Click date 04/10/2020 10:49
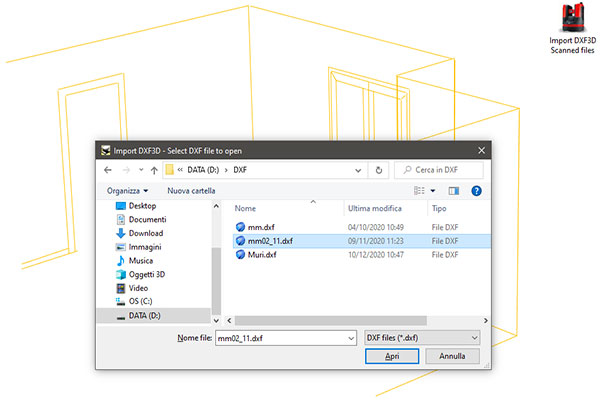Screen dimensions: 600x400 (x=376, y=227)
